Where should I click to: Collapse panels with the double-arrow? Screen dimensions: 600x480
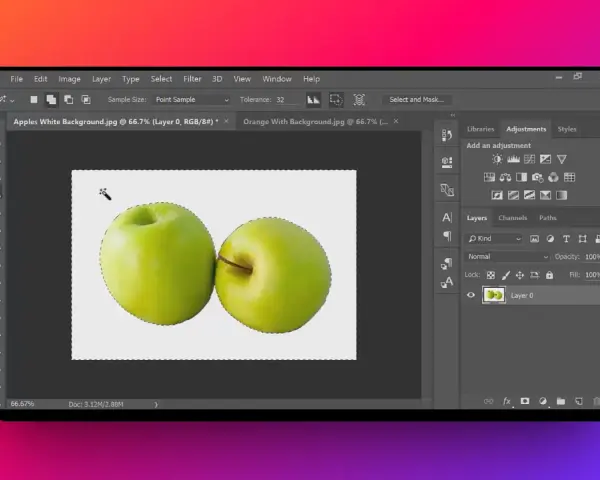point(453,115)
